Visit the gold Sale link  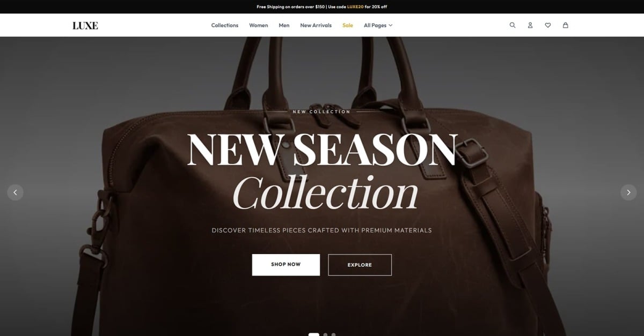pos(348,25)
